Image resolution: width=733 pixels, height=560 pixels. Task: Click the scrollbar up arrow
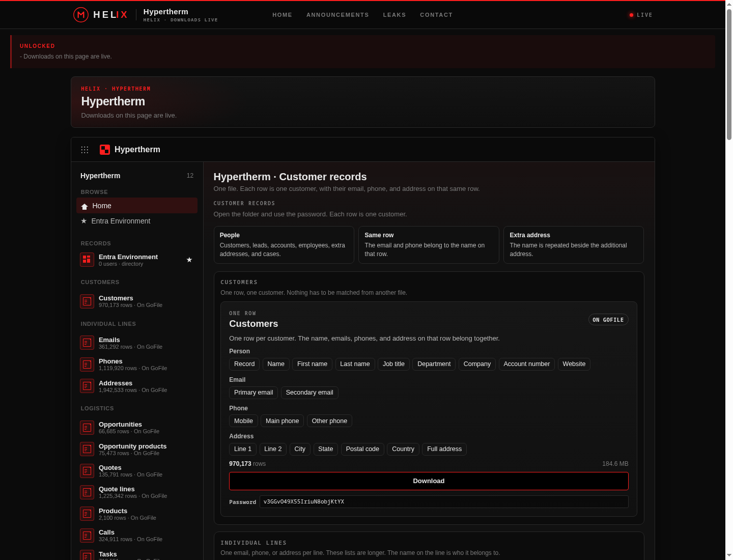pos(729,4)
